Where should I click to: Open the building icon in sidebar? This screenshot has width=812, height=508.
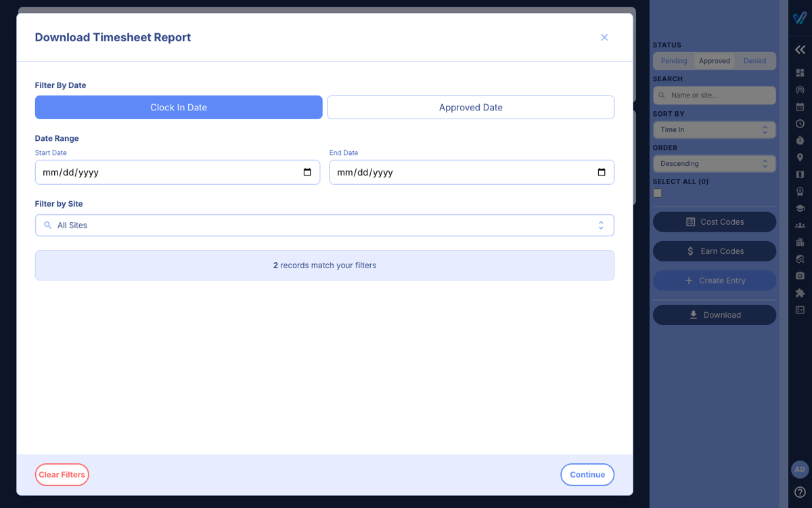tap(800, 242)
